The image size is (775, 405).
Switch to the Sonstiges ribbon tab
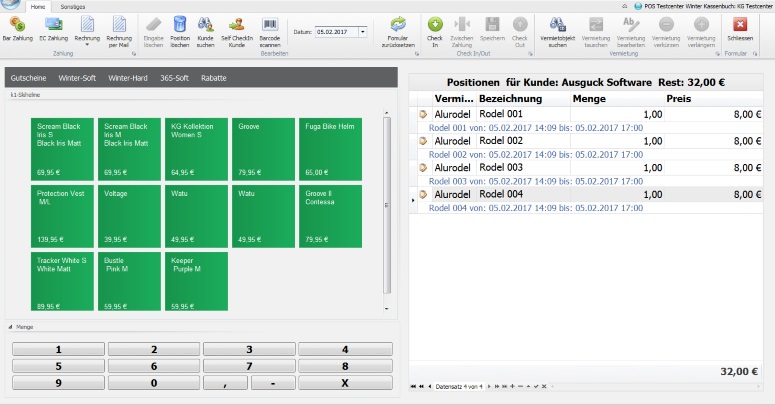(x=73, y=7)
